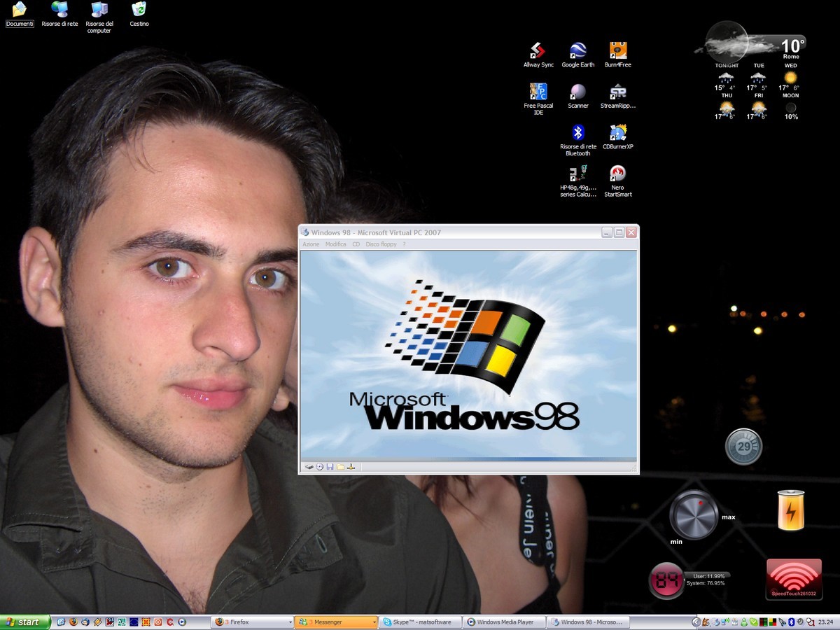The image size is (840, 630).
Task: Select the Cestino recycle bin
Action: (139, 15)
